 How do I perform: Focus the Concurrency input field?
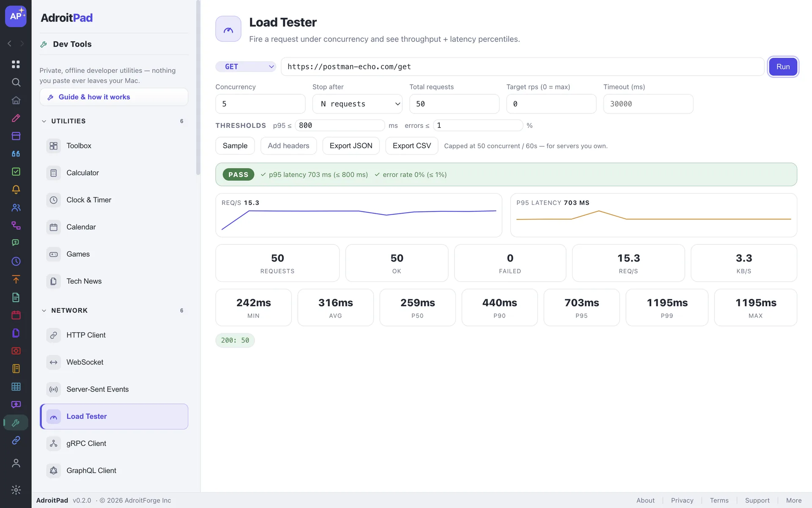[x=261, y=104]
